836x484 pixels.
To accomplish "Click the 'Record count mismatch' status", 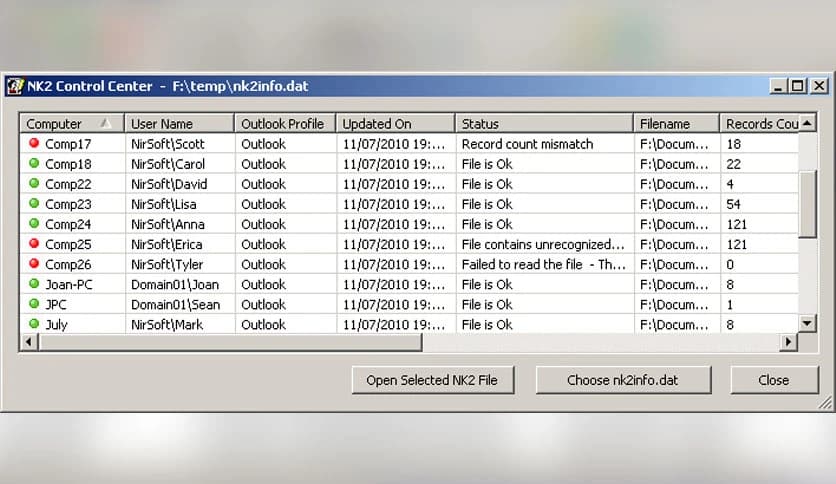I will click(527, 144).
